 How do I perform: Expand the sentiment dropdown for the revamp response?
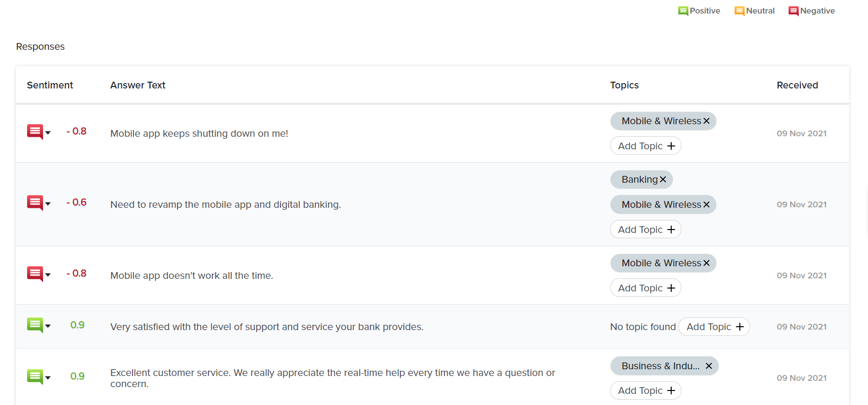(48, 204)
